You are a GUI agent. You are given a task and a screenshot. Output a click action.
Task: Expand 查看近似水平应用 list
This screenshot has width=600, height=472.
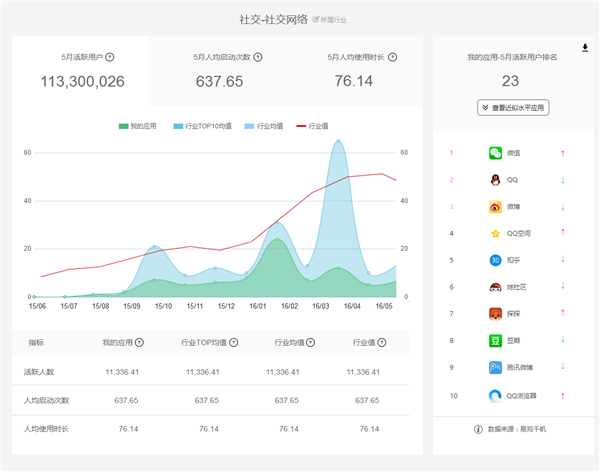tap(510, 107)
